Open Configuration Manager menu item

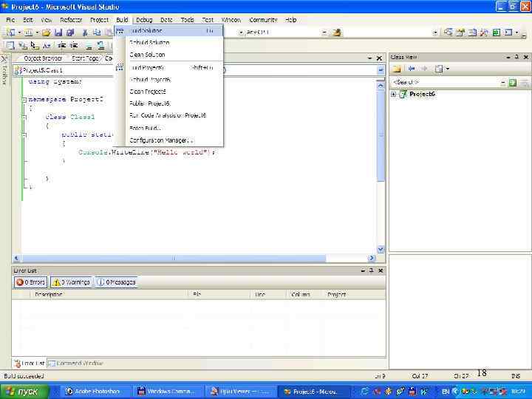click(168, 140)
